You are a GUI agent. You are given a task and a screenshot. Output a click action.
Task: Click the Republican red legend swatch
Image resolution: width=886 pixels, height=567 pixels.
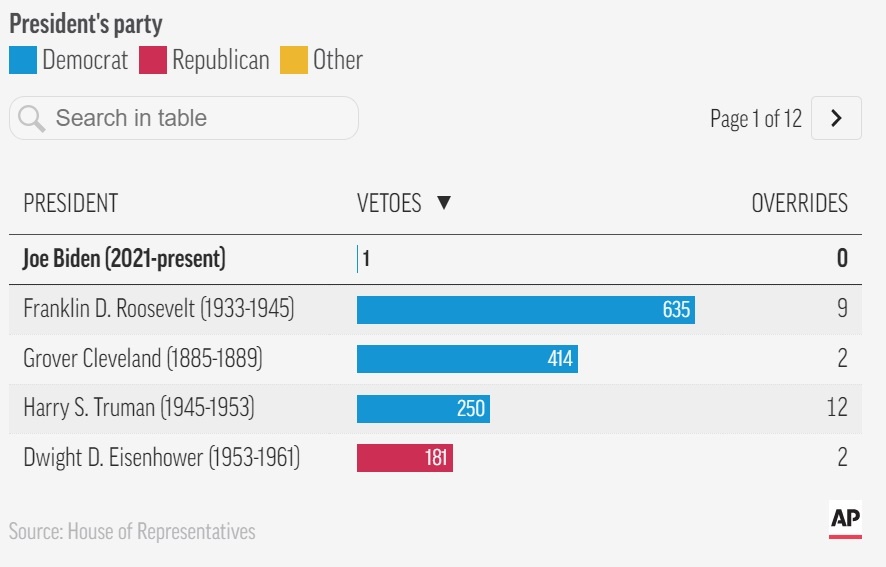click(x=153, y=60)
